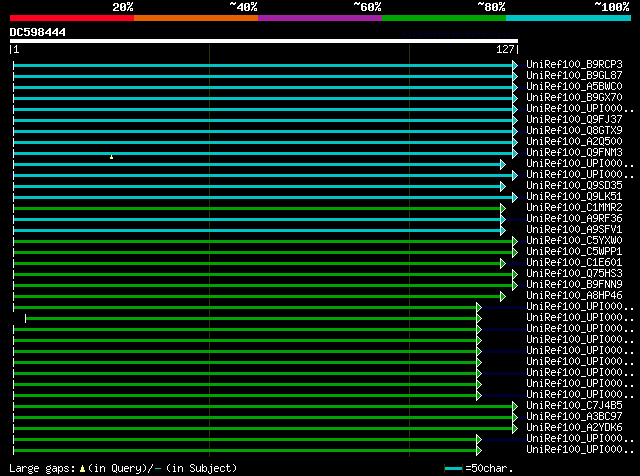This screenshot has width=640, height=476.
Task: Select the UniRef100_A9SFV1 label
Action: tap(574, 230)
